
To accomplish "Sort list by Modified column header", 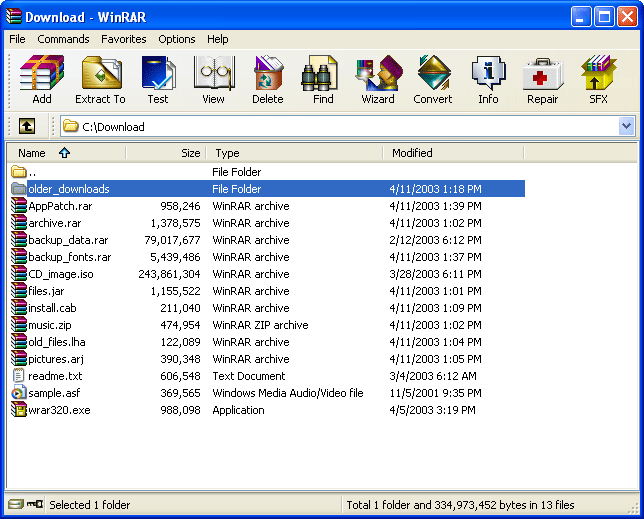I will 412,153.
